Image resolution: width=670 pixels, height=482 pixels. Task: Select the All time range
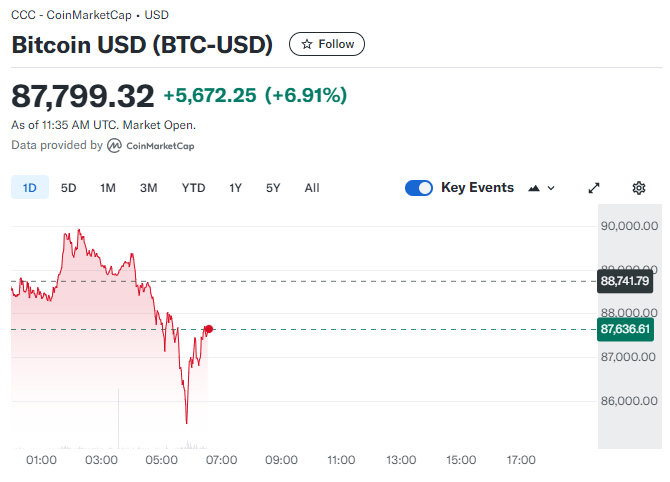pos(312,188)
